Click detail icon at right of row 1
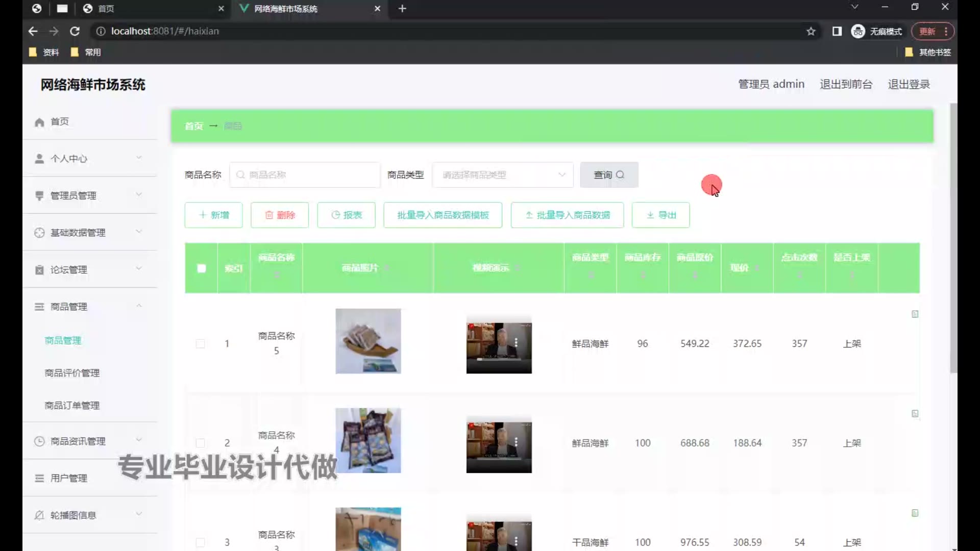980x551 pixels. click(915, 314)
